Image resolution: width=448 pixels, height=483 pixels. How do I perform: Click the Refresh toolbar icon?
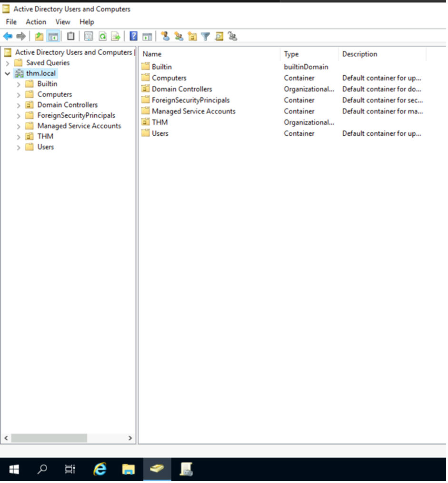tap(102, 37)
